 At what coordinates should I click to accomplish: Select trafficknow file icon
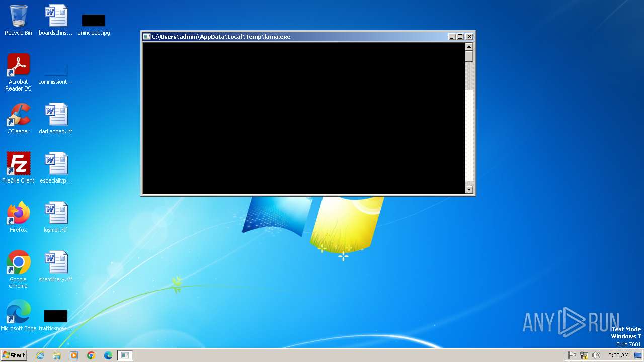point(56,321)
